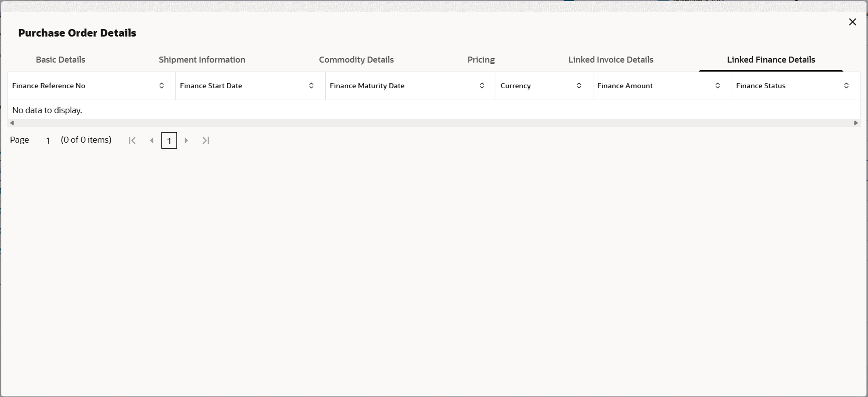This screenshot has width=868, height=397.
Task: Sort by Finance Amount column icon
Action: pos(718,86)
